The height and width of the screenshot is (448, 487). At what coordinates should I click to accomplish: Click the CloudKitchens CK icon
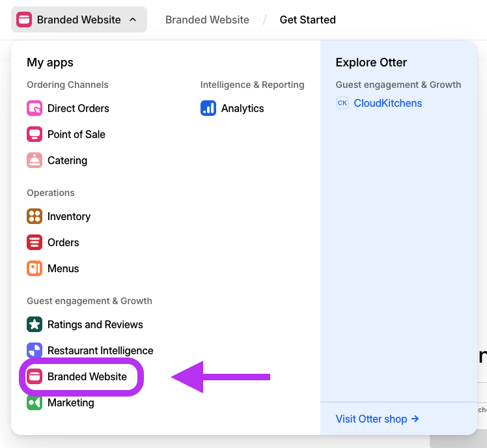(342, 103)
